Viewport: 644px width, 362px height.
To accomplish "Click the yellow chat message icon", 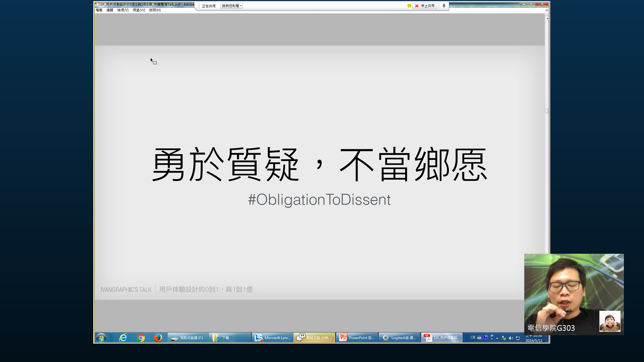I will pos(409,6).
